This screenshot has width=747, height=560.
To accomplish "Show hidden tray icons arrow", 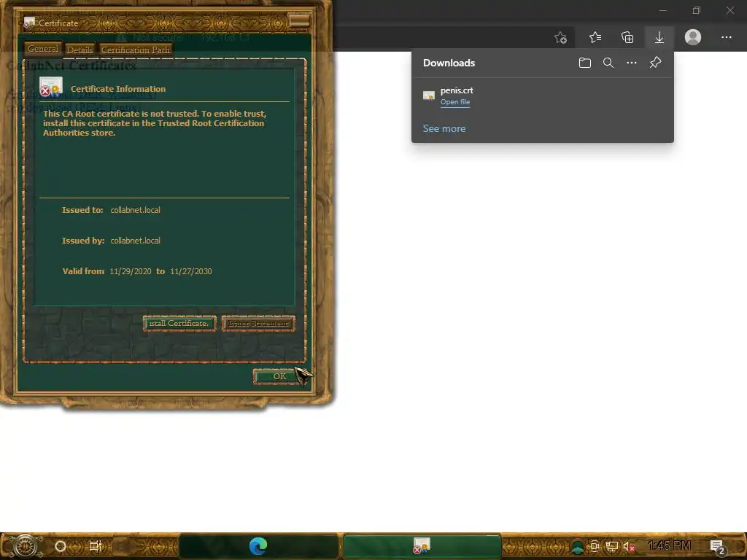I will pyautogui.click(x=578, y=547).
